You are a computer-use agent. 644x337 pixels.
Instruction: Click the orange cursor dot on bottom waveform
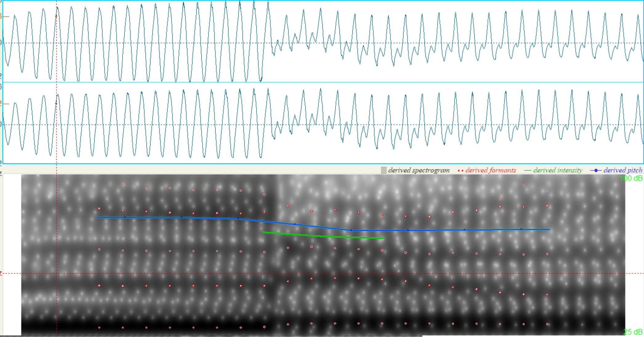point(56,103)
